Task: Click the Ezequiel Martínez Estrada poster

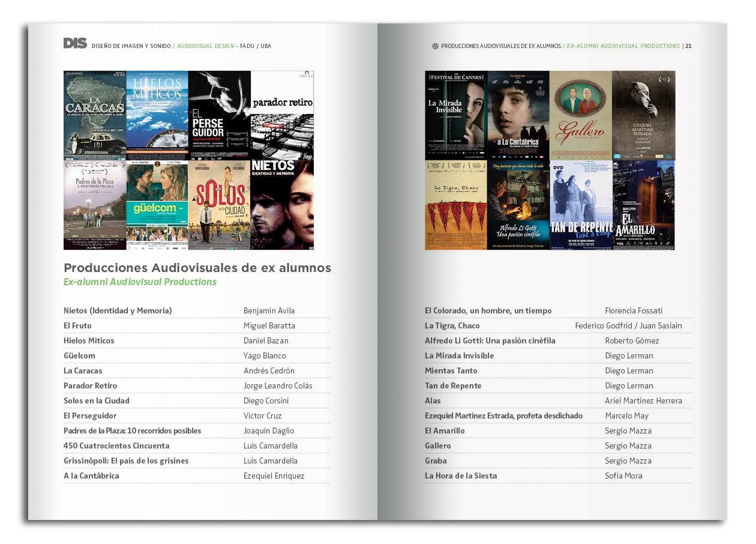Action: (644, 115)
